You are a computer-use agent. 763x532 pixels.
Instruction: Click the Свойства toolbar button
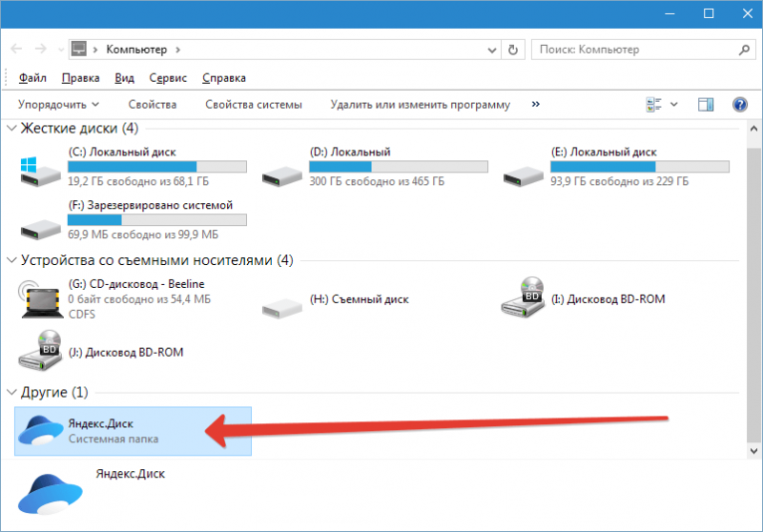click(153, 105)
